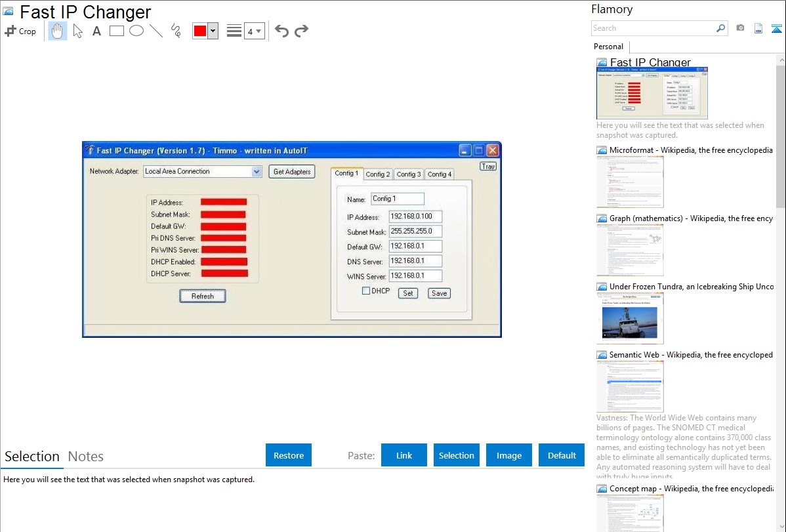
Task: Open the line width dropdown showing 4
Action: (254, 31)
